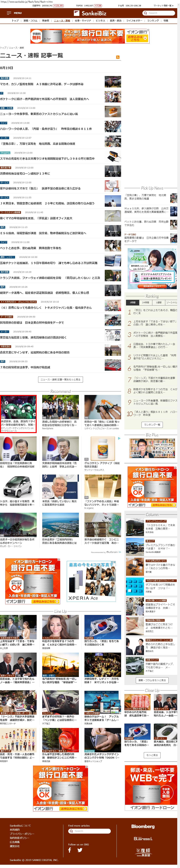Open article 消費増税後は住宅ローン減税が13年に

(x=25, y=173)
